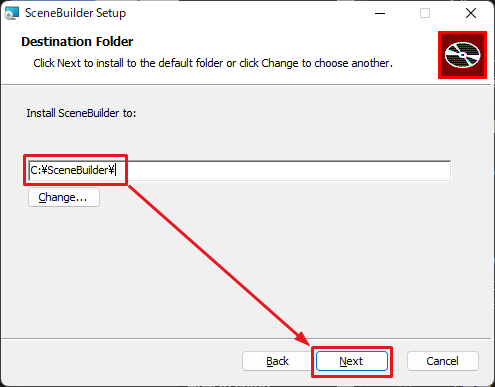Click the red installer disc icon
Image resolution: width=495 pixels, height=387 pixels.
(x=462, y=55)
